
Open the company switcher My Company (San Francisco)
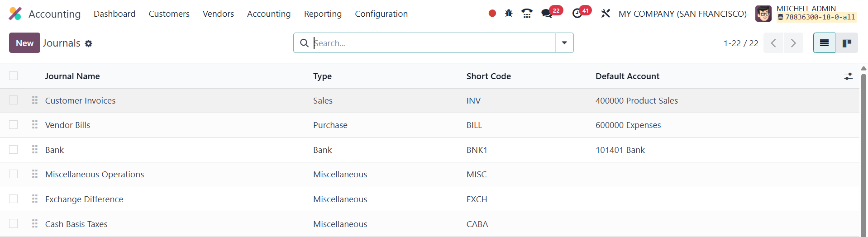682,14
